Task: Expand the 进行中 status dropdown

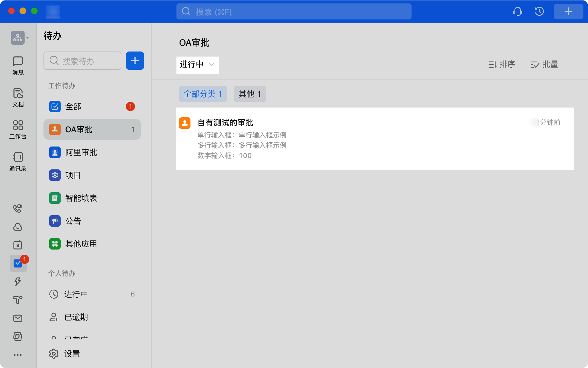Action: click(197, 65)
